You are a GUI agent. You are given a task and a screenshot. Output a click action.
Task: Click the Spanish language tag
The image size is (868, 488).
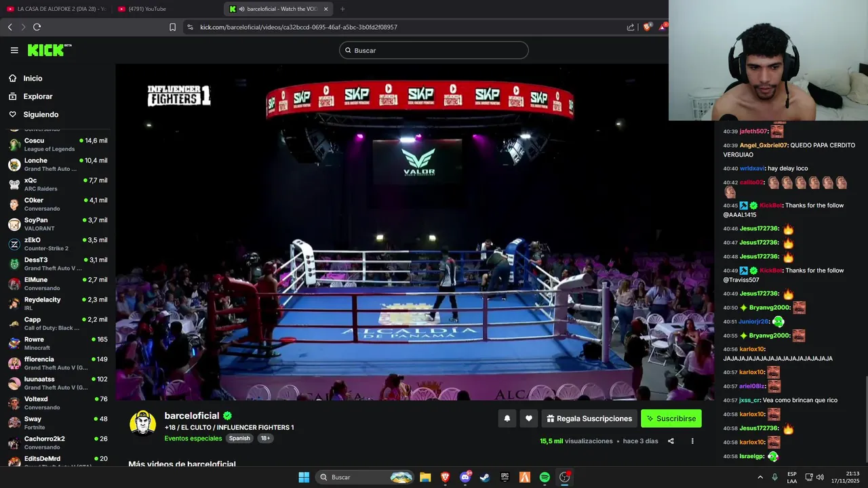(x=239, y=439)
